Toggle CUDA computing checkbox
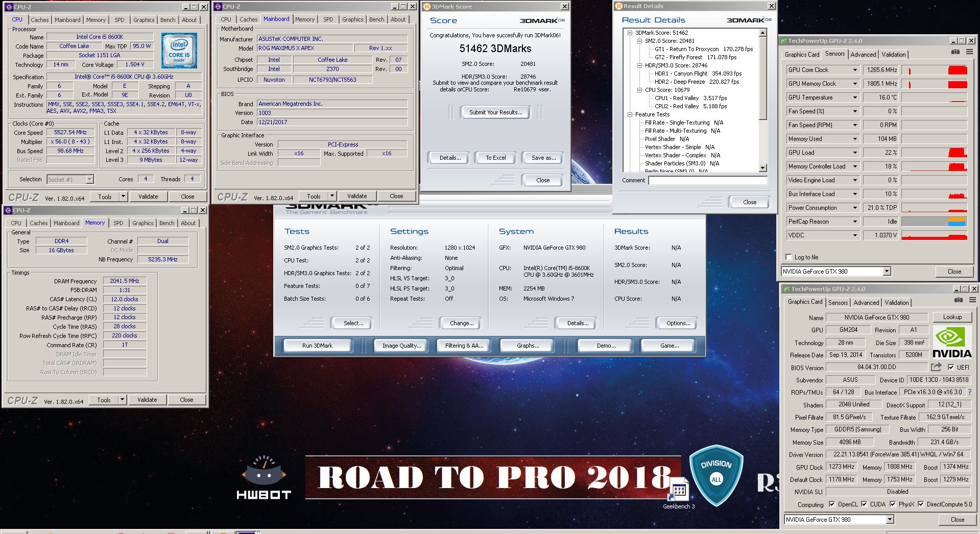 pos(864,504)
